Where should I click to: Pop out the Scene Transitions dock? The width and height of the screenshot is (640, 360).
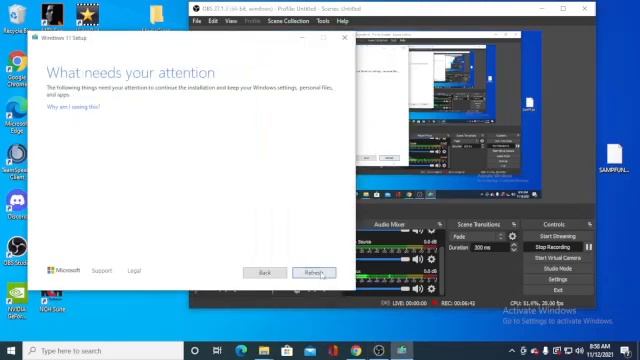[514, 224]
